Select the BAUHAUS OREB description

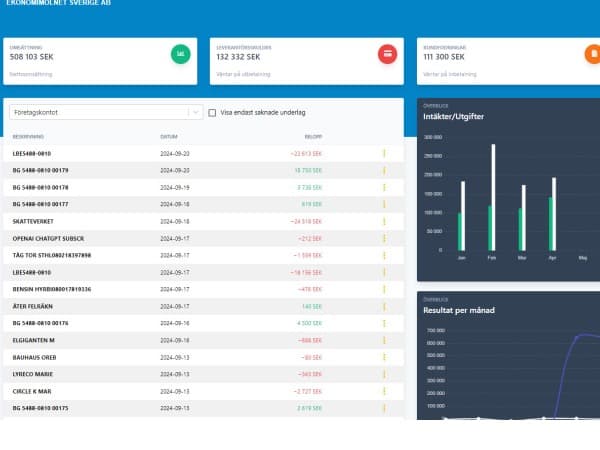pos(34,357)
